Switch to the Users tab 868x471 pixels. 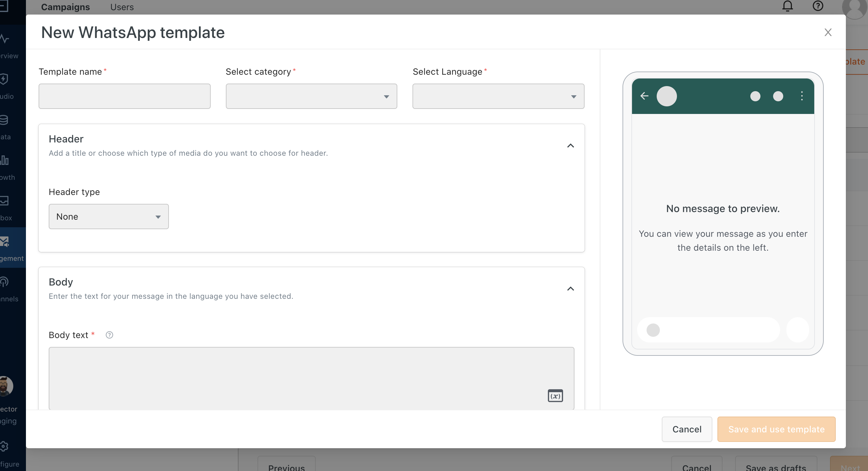tap(122, 7)
